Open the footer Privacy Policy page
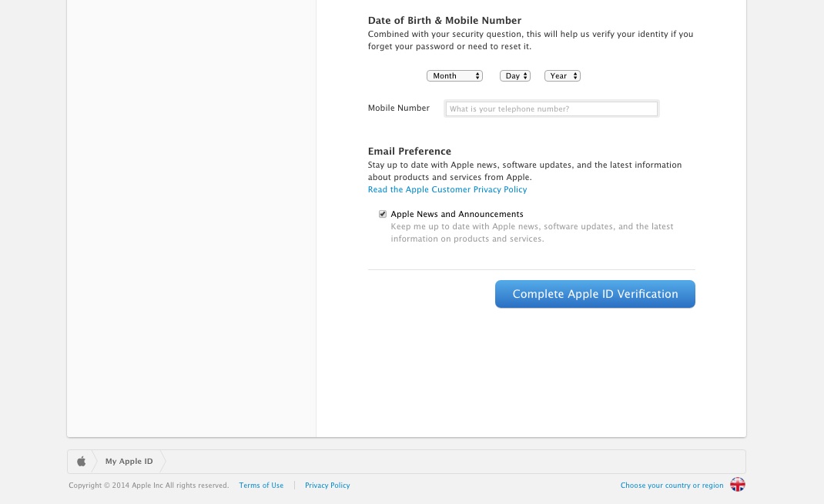 click(x=327, y=485)
